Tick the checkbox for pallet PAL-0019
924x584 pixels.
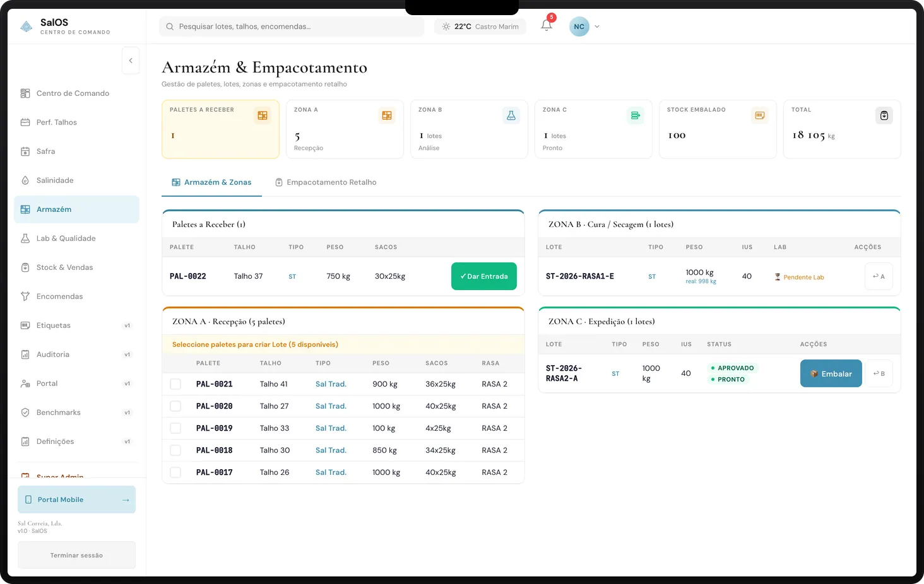click(x=175, y=428)
